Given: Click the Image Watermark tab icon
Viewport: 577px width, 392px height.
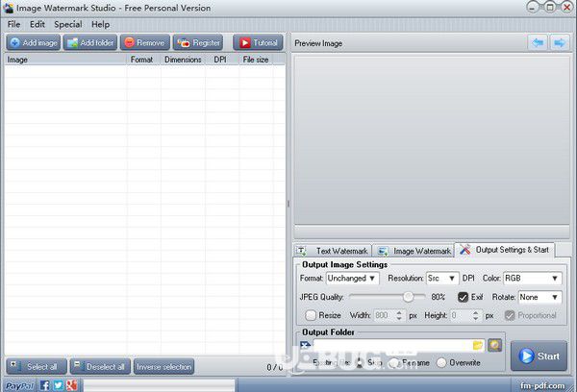Looking at the screenshot, I should tap(383, 251).
